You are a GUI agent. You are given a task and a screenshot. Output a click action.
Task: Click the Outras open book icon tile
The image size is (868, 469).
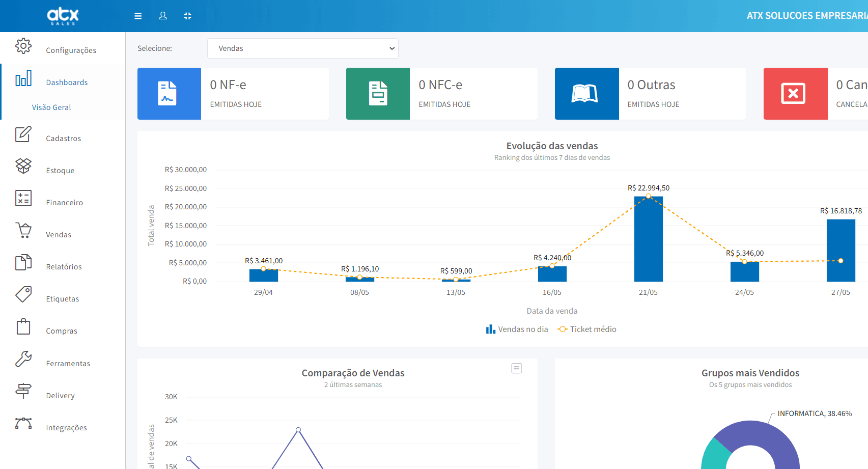click(x=586, y=94)
